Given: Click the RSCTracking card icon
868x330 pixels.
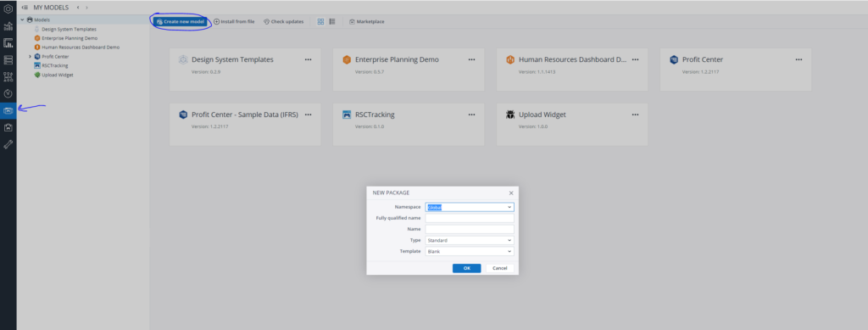Looking at the screenshot, I should [x=347, y=115].
